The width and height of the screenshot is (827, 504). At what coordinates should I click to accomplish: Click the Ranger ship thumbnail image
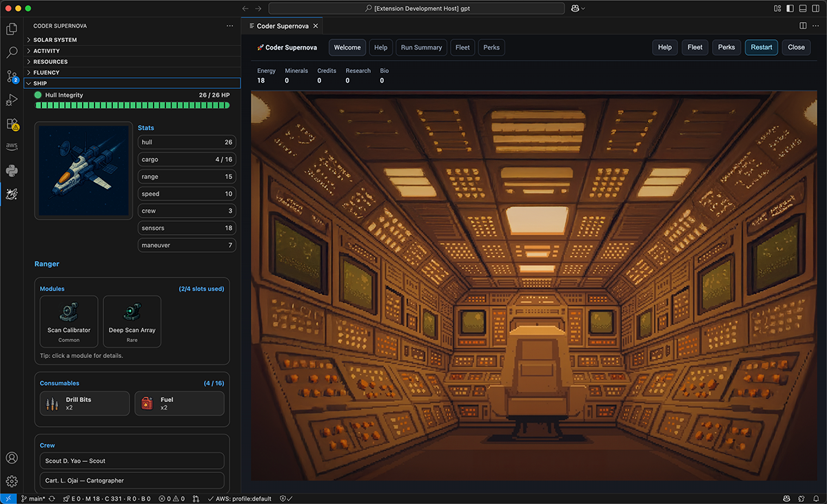point(83,170)
